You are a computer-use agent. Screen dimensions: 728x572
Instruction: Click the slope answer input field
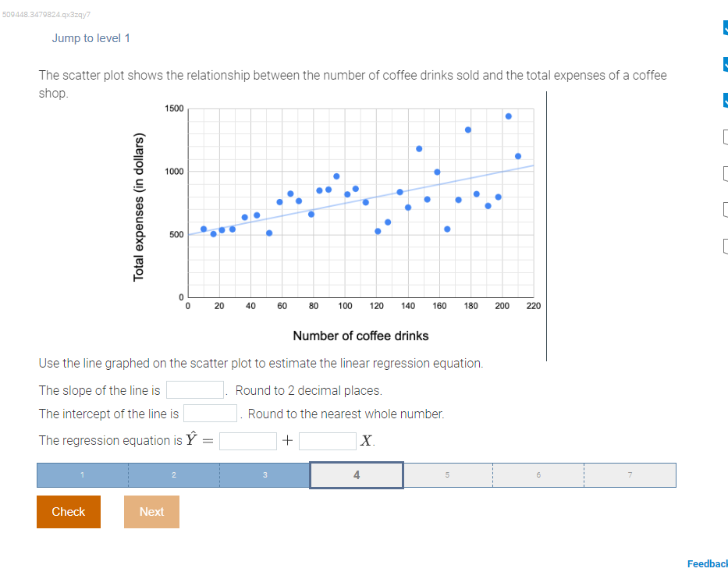pos(194,389)
